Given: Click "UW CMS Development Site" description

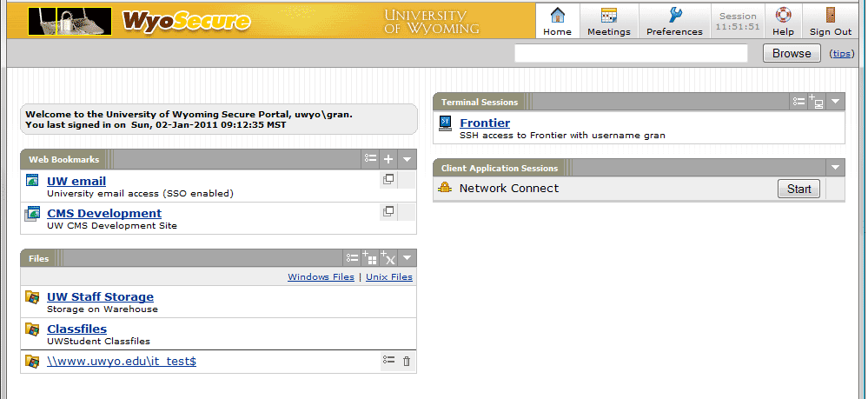Looking at the screenshot, I should [112, 225].
